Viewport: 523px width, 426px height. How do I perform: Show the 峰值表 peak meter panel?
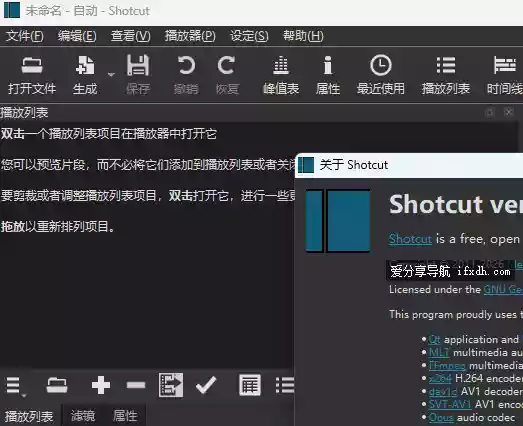[281, 75]
